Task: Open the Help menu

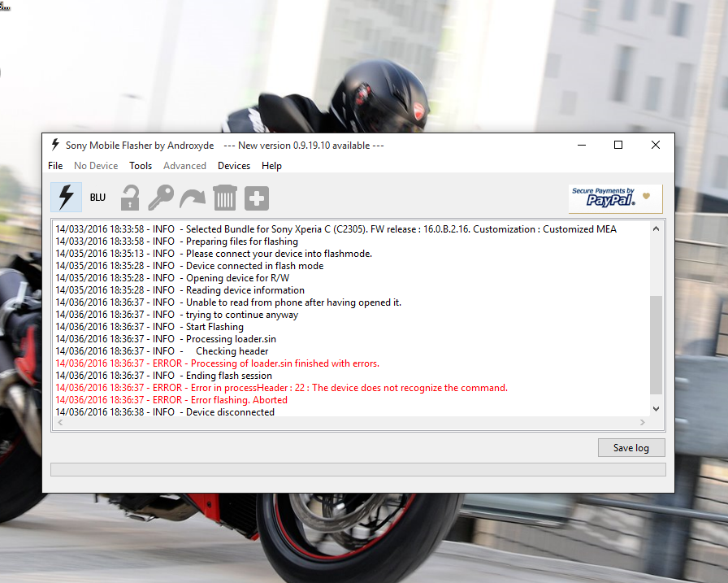Action: [271, 166]
